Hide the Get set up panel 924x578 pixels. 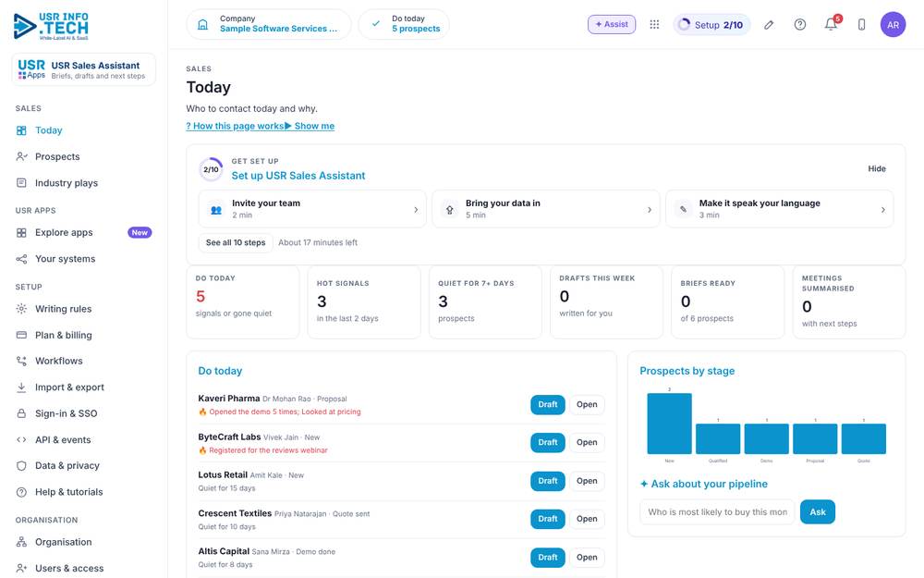tap(876, 168)
